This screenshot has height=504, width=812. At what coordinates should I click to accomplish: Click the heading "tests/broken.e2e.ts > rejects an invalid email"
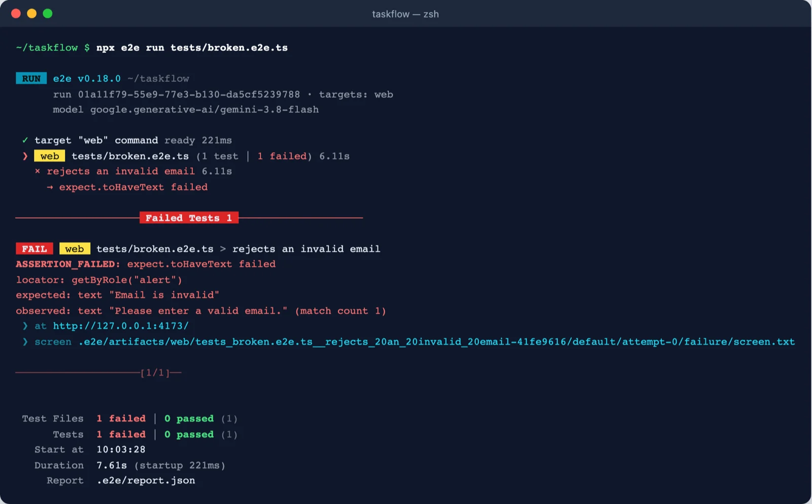239,249
